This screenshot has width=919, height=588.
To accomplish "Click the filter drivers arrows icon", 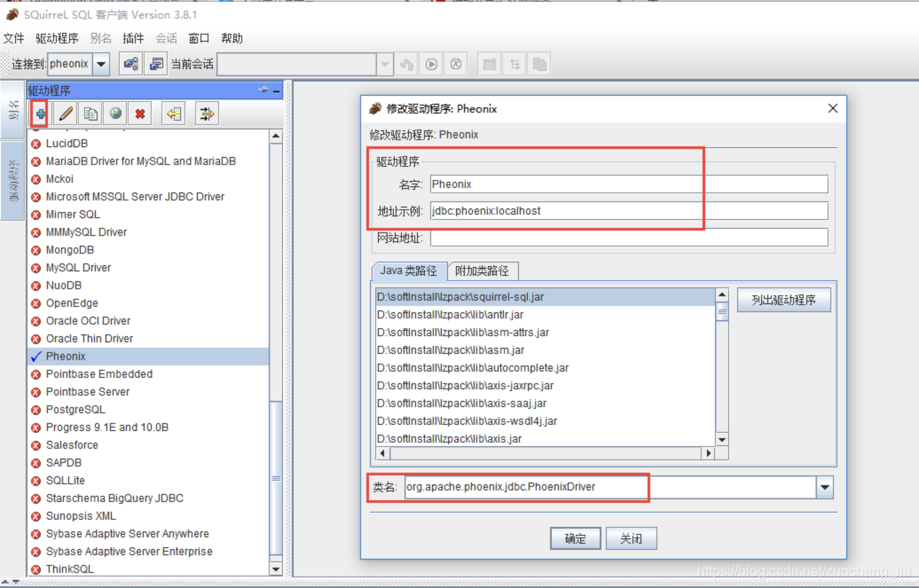I will pyautogui.click(x=207, y=114).
